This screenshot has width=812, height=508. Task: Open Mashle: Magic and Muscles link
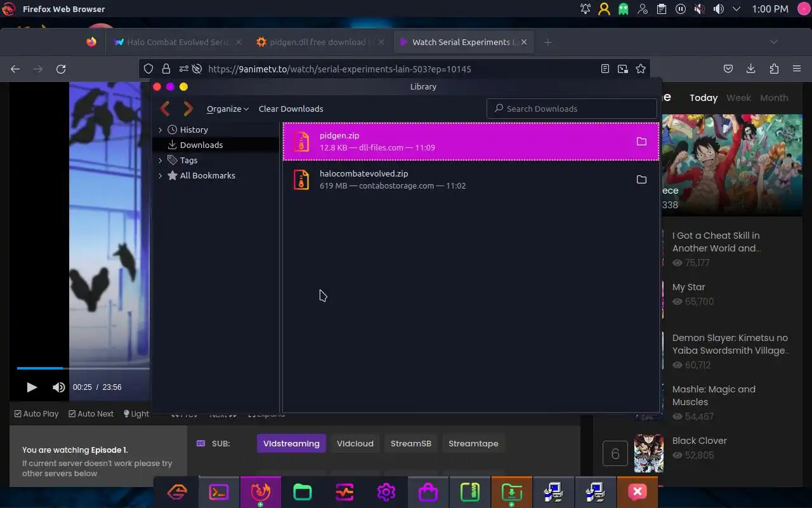point(714,396)
